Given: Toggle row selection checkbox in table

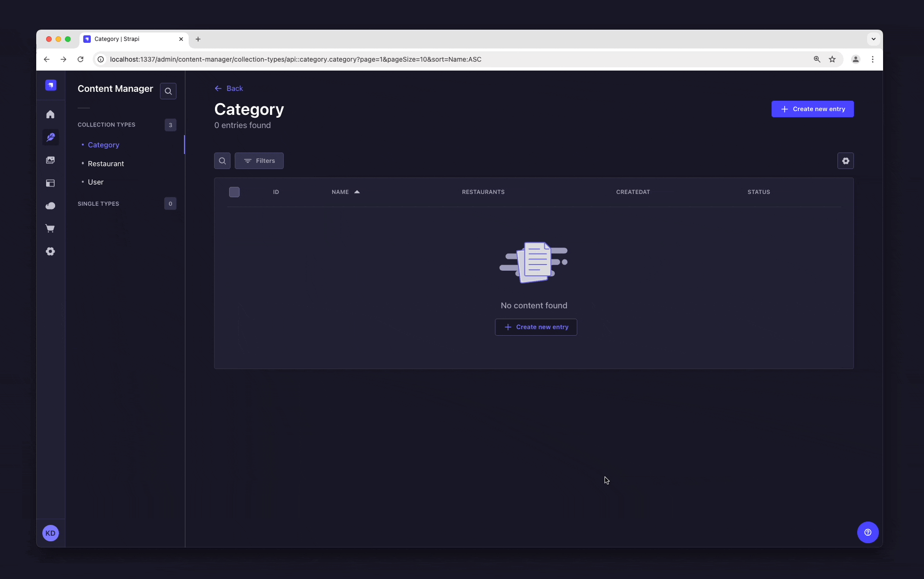Looking at the screenshot, I should [234, 192].
